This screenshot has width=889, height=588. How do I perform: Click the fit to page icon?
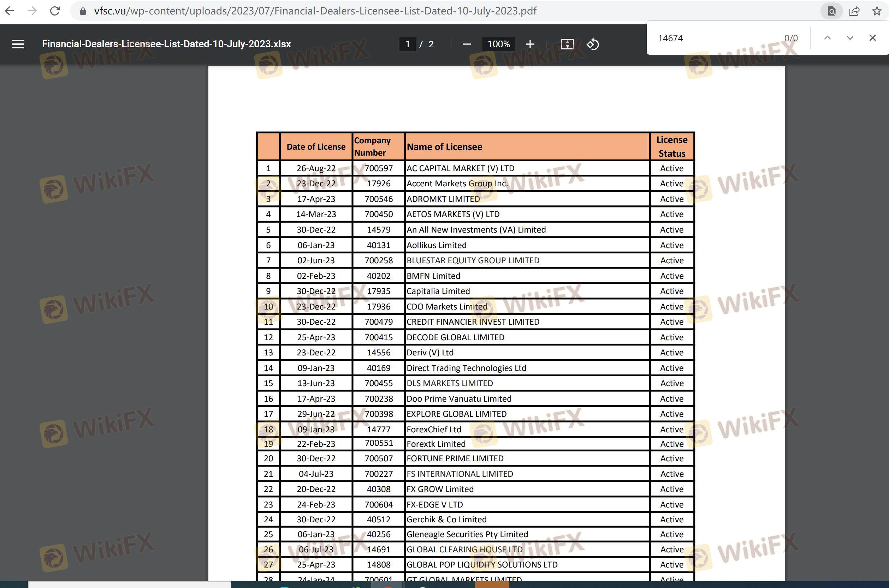pyautogui.click(x=567, y=44)
